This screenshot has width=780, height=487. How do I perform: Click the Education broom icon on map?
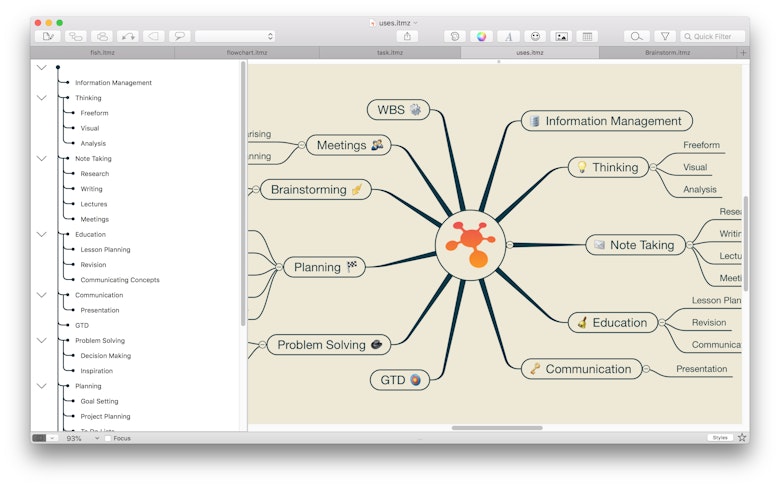click(582, 322)
